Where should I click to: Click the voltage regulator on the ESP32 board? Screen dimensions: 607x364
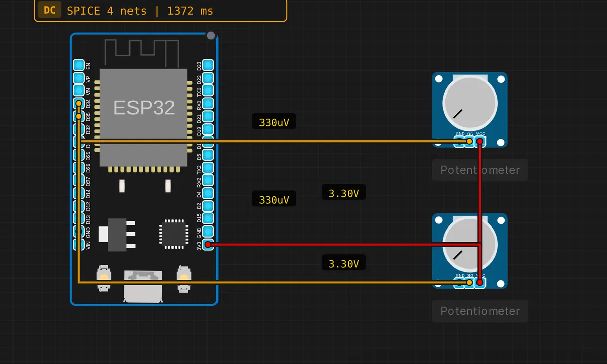tap(117, 234)
